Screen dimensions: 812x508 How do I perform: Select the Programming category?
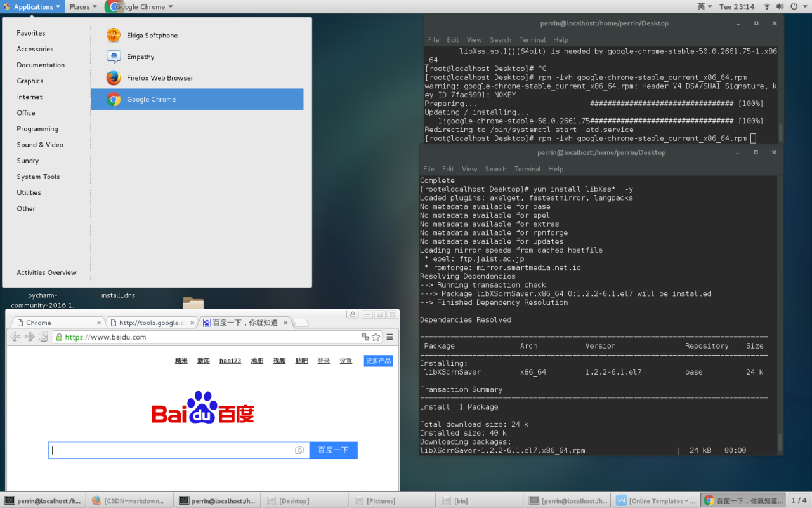coord(37,129)
